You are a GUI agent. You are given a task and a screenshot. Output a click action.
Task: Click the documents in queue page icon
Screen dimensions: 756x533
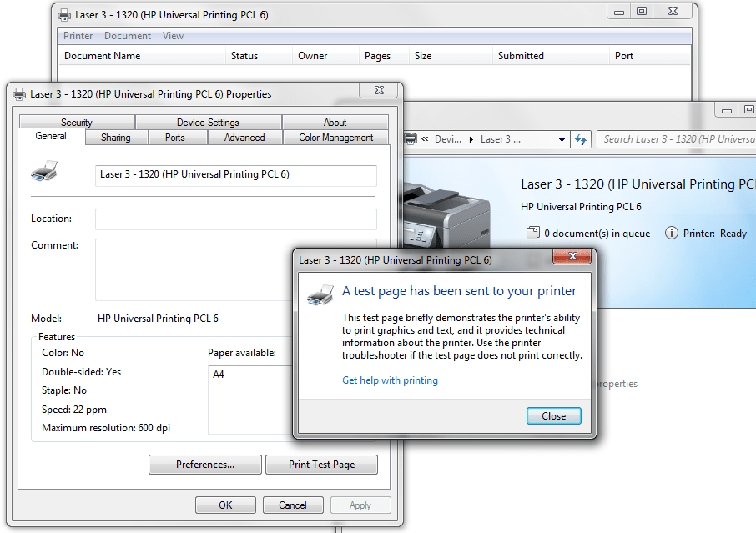coord(532,234)
